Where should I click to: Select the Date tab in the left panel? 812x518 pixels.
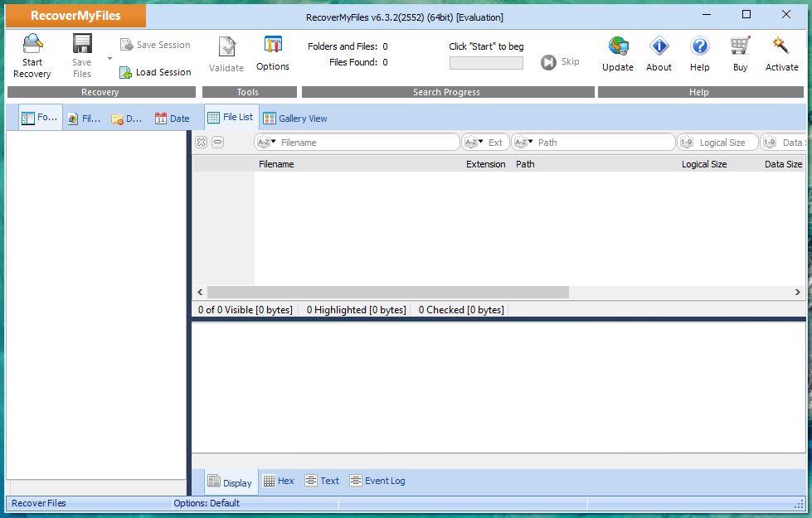173,118
